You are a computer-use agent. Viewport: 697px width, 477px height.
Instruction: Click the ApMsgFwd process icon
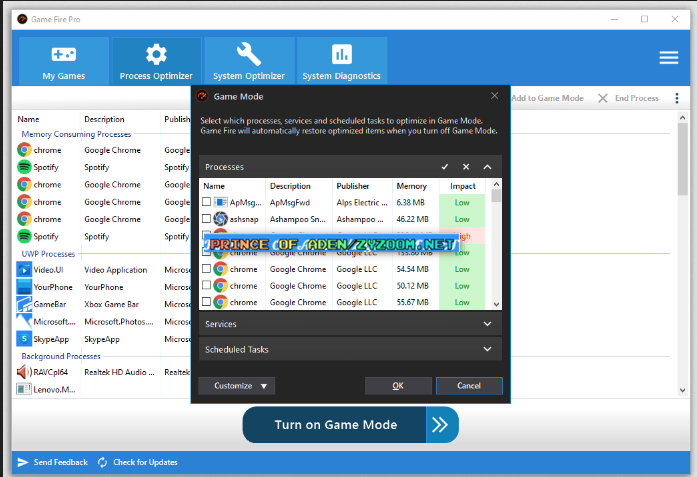click(x=220, y=202)
